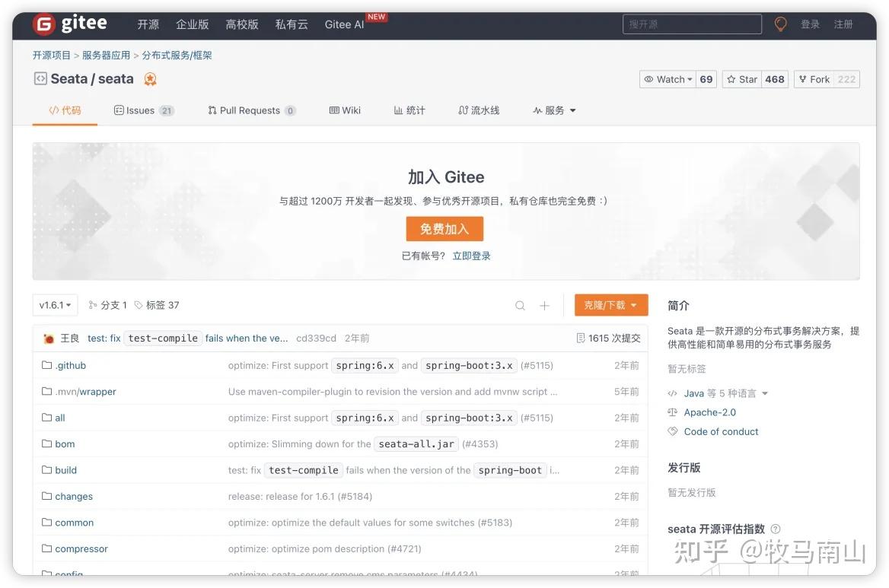Click the folder icon for bom
The width and height of the screenshot is (889, 588).
46,443
